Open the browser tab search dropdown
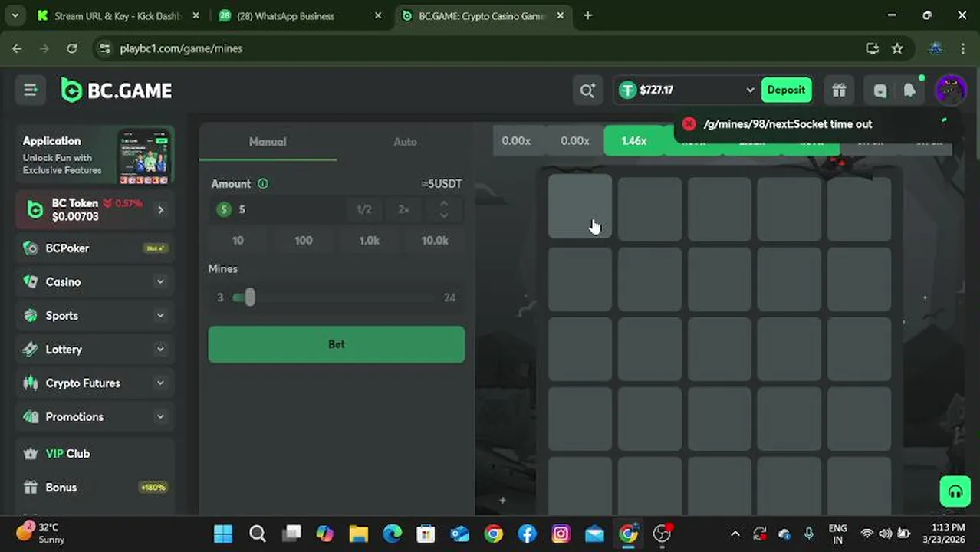The width and height of the screenshot is (980, 552). coord(15,15)
